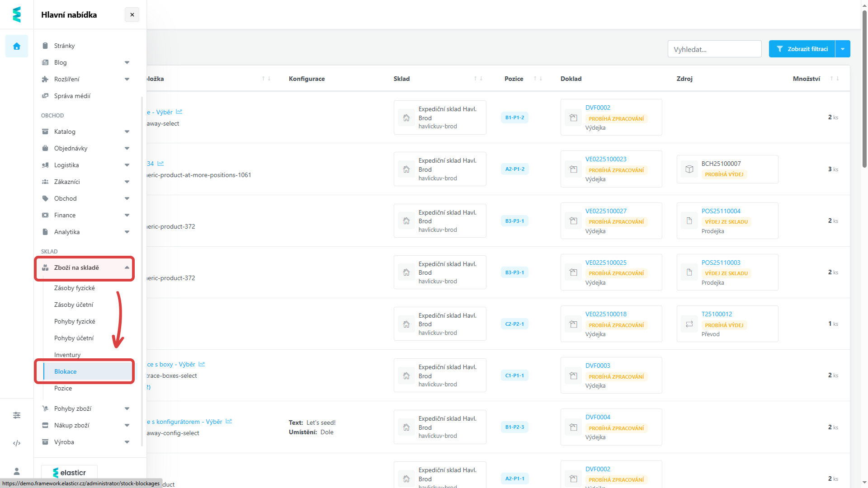Open document link VE0225100023
Viewport: 868px width, 488px height.
tap(606, 159)
